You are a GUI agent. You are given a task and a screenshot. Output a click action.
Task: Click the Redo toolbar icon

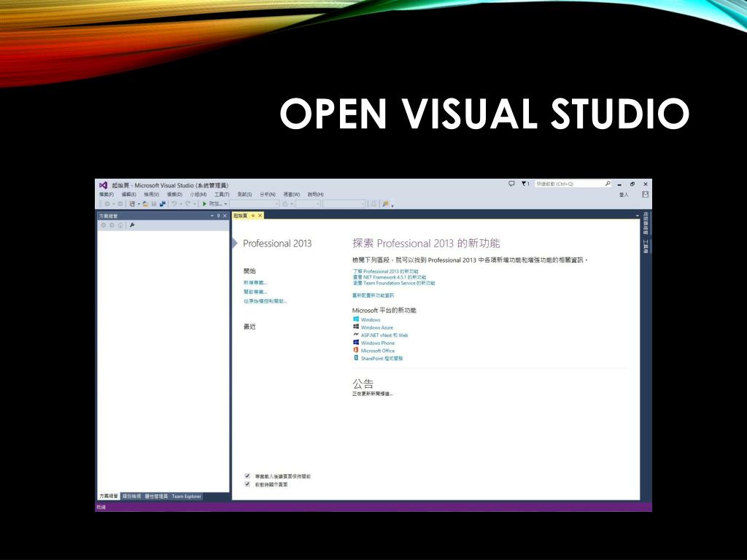188,204
